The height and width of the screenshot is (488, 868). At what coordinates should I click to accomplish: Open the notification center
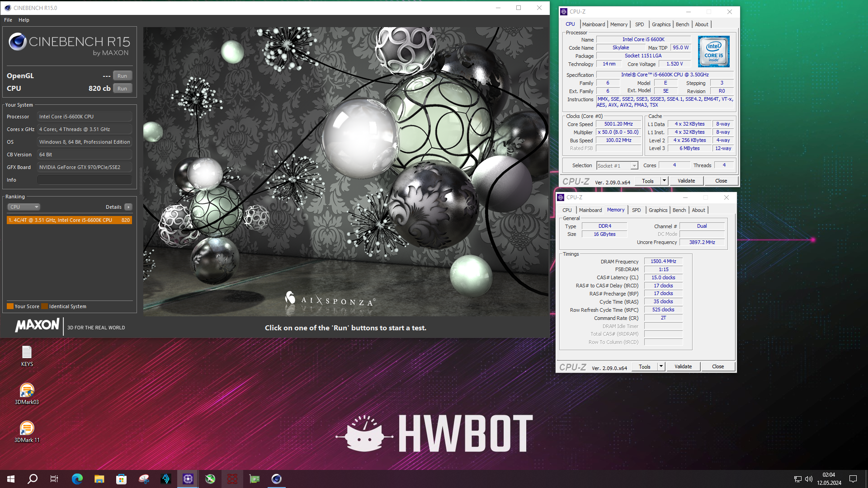[x=853, y=479]
